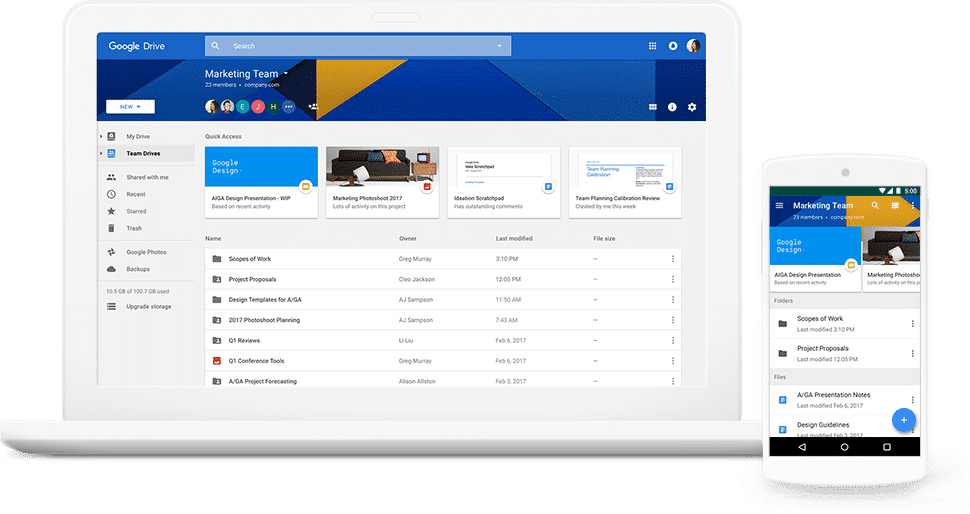Viewport: 970px width, 514px height.
Task: Open notifications bell in Drive header
Action: click(x=672, y=46)
